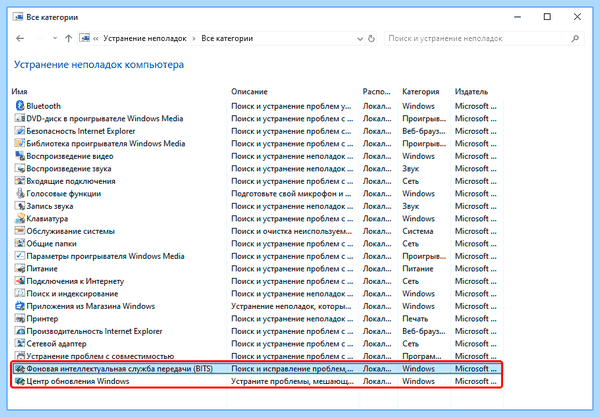Open the Bluetooth troubleshooter
This screenshot has width=600, height=417.
[43, 106]
